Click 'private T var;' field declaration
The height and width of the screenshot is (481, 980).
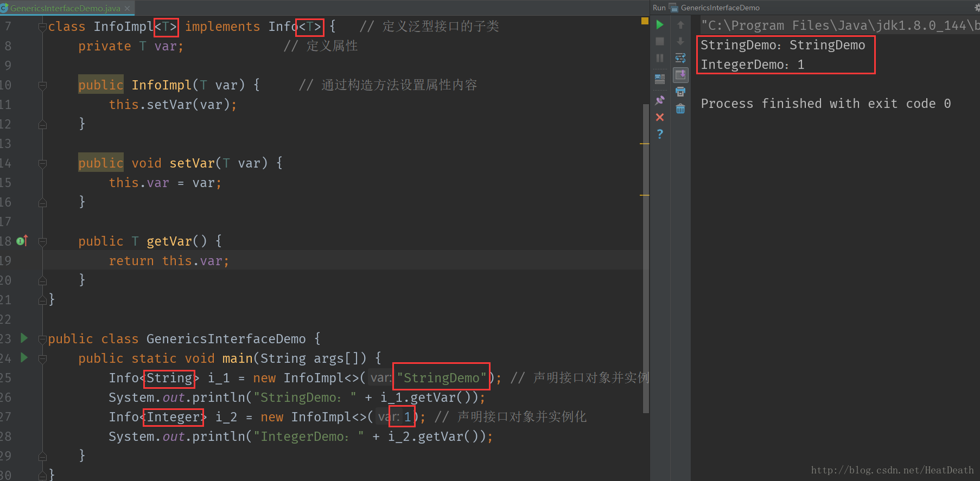point(131,46)
